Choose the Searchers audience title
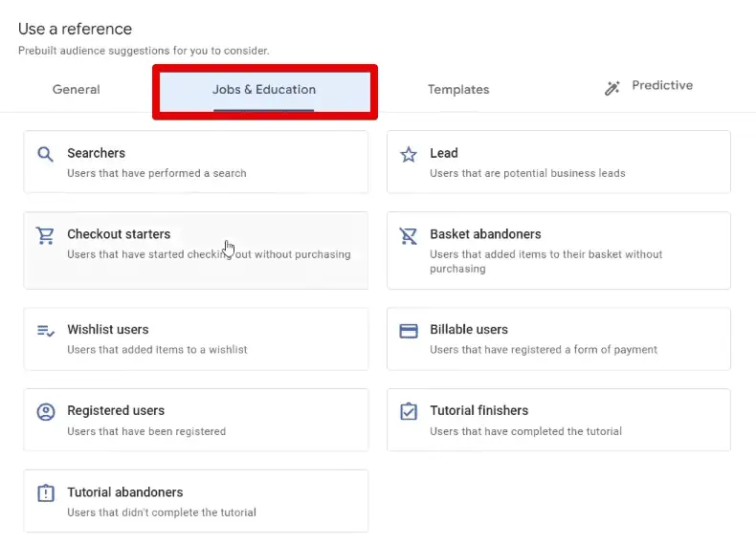 coord(96,153)
